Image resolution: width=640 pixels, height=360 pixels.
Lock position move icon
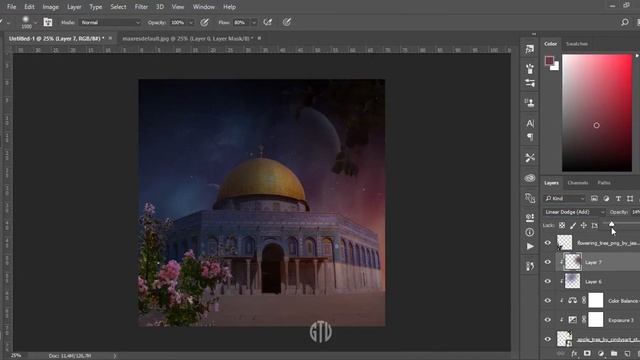584,225
